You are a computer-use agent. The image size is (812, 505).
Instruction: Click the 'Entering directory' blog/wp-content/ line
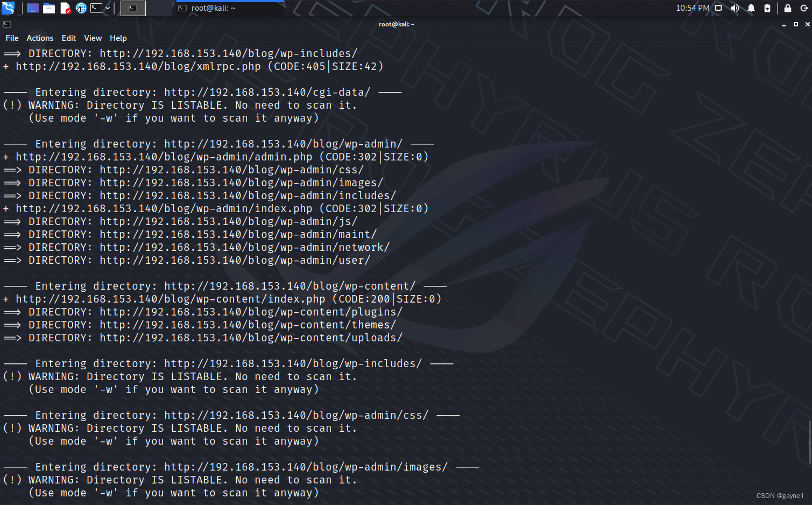[225, 286]
